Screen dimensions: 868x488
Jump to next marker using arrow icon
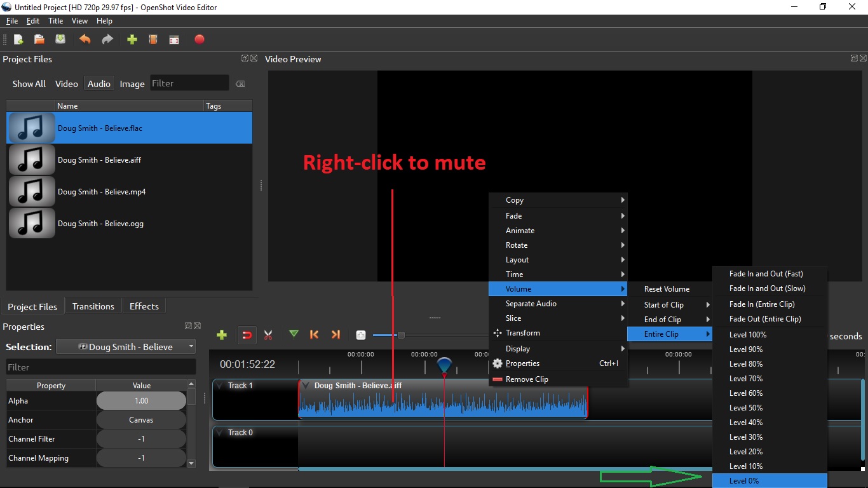(336, 335)
